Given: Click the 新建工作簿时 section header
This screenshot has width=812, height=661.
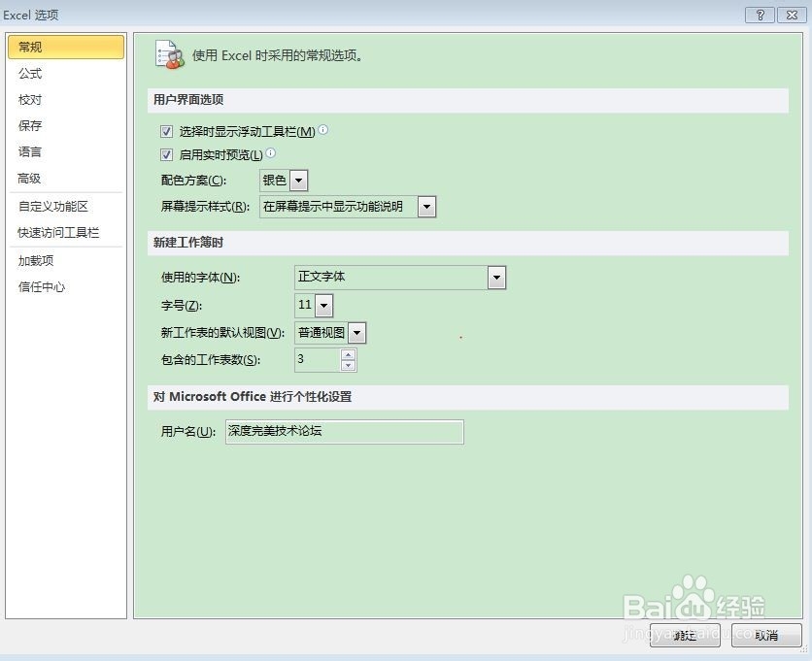Looking at the screenshot, I should (468, 243).
